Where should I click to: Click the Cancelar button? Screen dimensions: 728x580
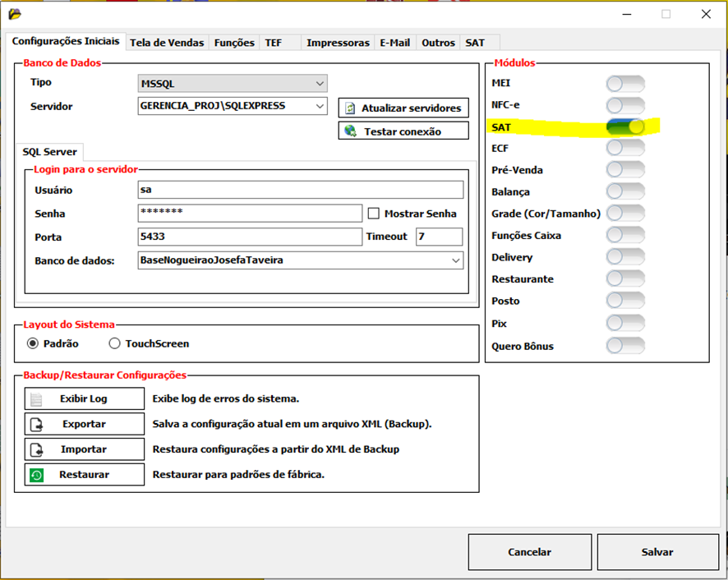pyautogui.click(x=529, y=552)
